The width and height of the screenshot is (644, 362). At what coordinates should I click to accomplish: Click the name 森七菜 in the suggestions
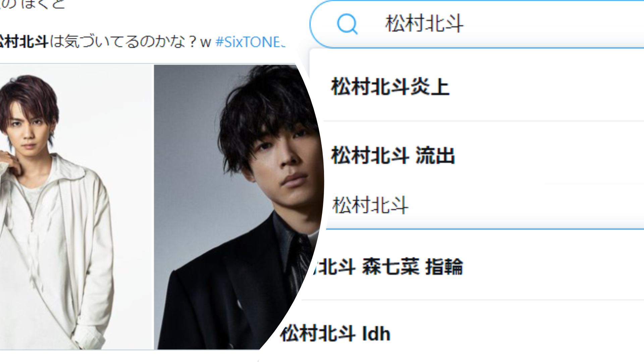click(391, 267)
